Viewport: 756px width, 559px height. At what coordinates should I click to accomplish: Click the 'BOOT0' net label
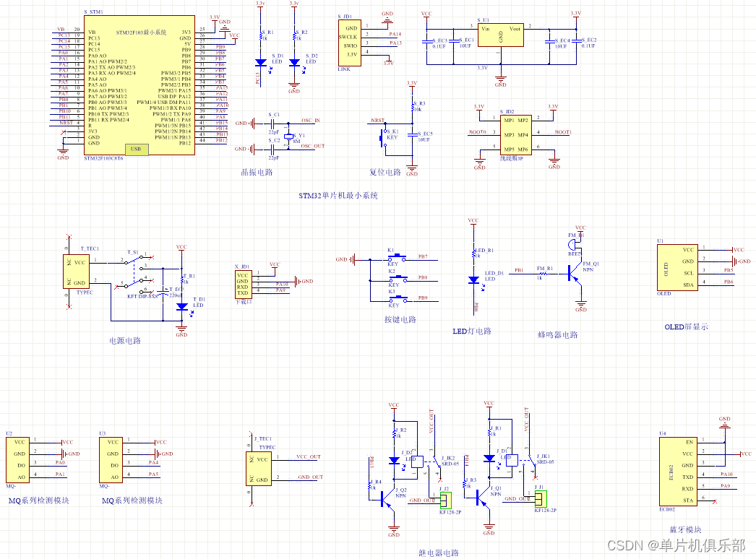(478, 132)
